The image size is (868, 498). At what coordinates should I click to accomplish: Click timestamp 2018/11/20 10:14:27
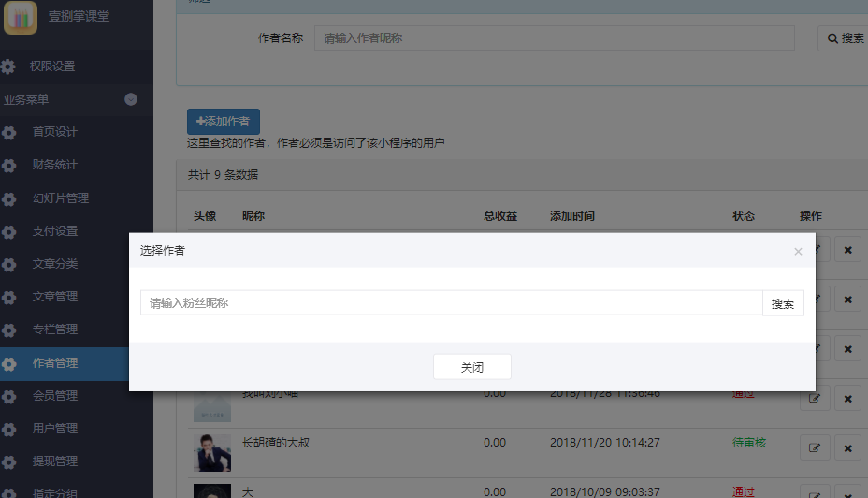(604, 443)
